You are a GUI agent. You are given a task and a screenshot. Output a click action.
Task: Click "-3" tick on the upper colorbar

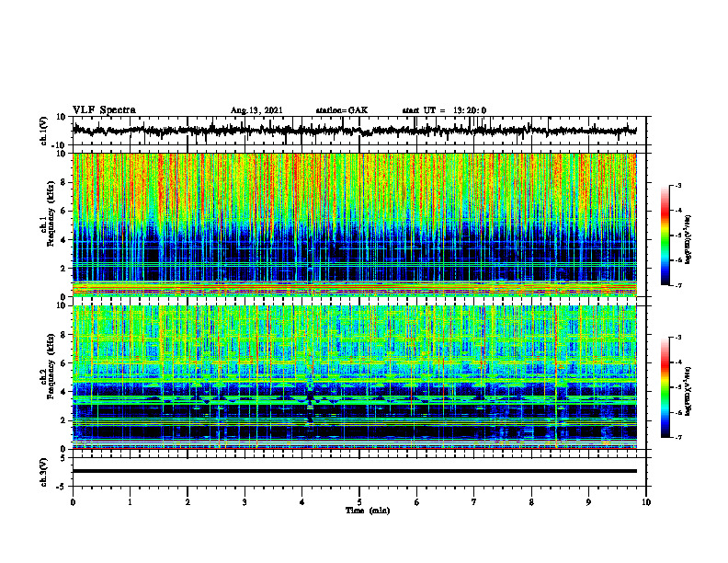(x=678, y=185)
